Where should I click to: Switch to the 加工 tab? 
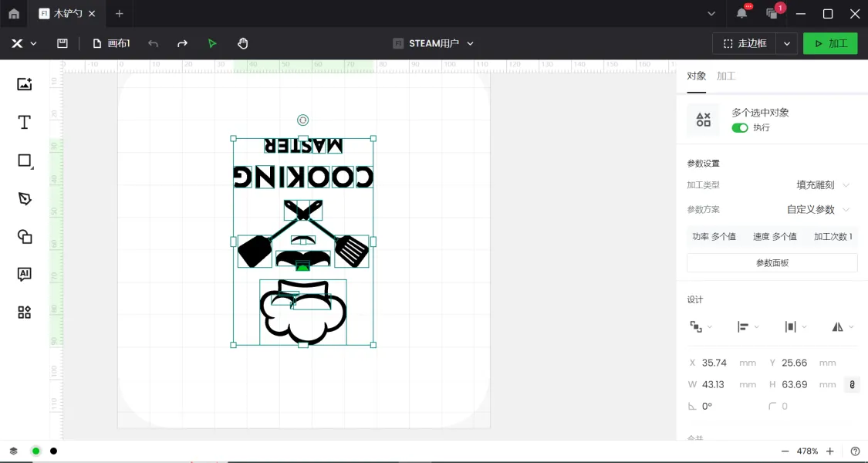click(x=726, y=76)
